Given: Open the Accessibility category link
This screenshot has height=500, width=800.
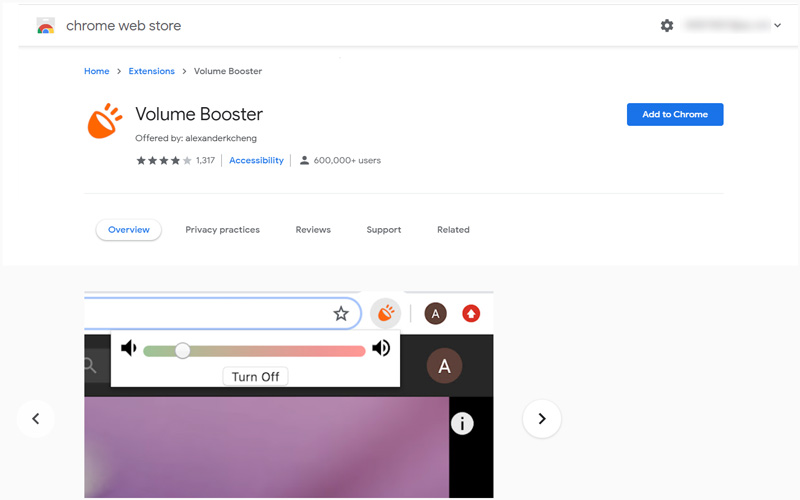Looking at the screenshot, I should (x=256, y=160).
